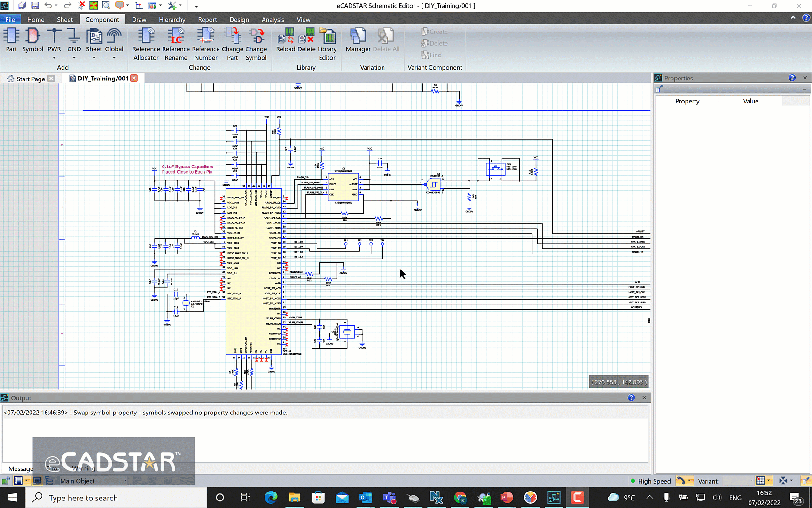Click the Undo arrow icon
Screen dimensions: 812x508
click(x=48, y=6)
